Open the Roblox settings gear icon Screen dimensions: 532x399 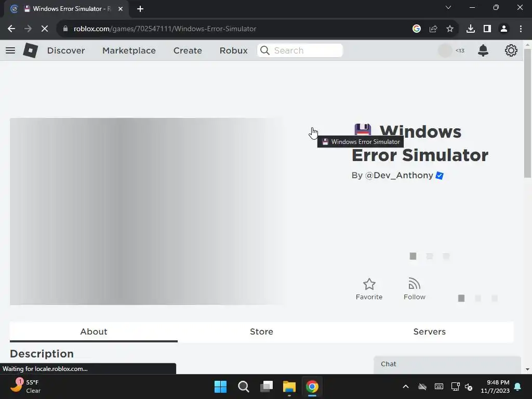511,50
